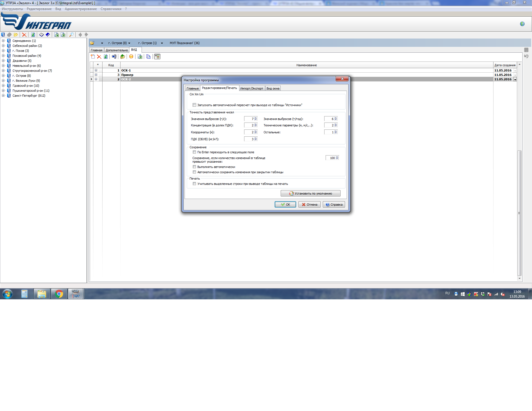This screenshot has height=411, width=532.
Task: Increase 'Значения выбросов (г/с)' precision spinner
Action: 256,118
